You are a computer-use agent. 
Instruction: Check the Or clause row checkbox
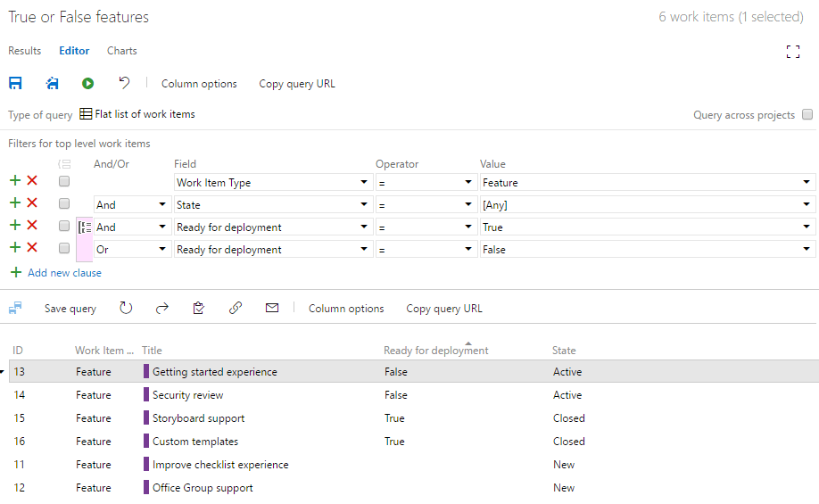pos(64,248)
